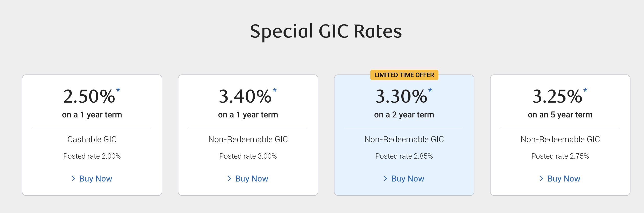Click the asterisk next to 3.25%
This screenshot has height=213, width=644.
[585, 90]
